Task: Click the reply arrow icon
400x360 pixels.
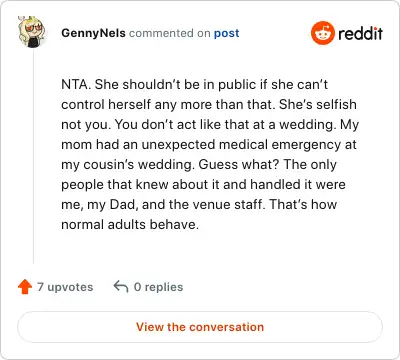Action: click(121, 286)
